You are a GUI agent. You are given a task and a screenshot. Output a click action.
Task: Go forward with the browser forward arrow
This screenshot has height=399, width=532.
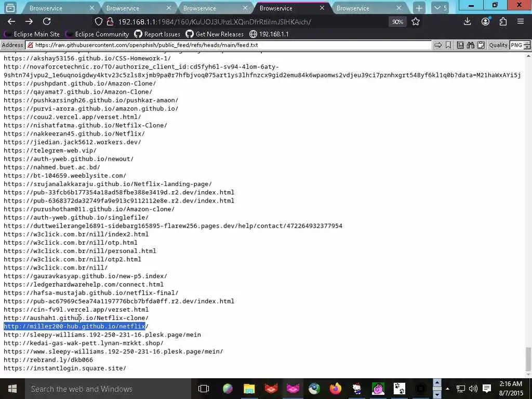(29, 22)
